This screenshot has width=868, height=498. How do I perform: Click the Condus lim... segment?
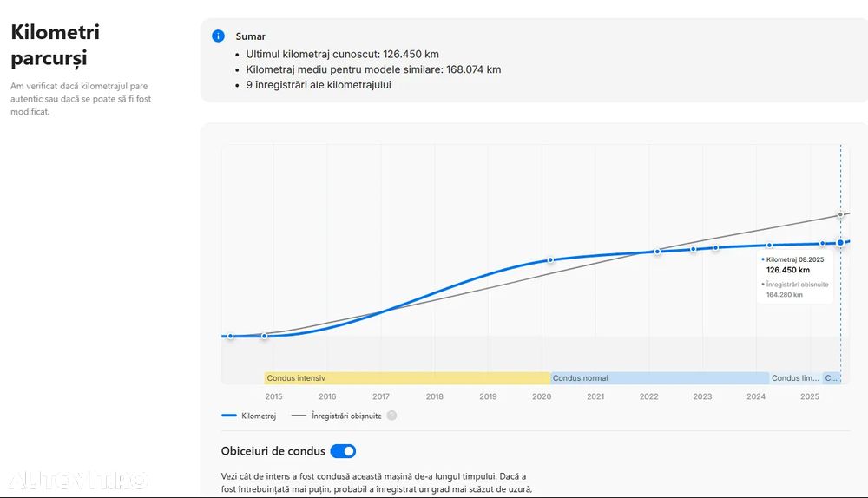coord(795,378)
